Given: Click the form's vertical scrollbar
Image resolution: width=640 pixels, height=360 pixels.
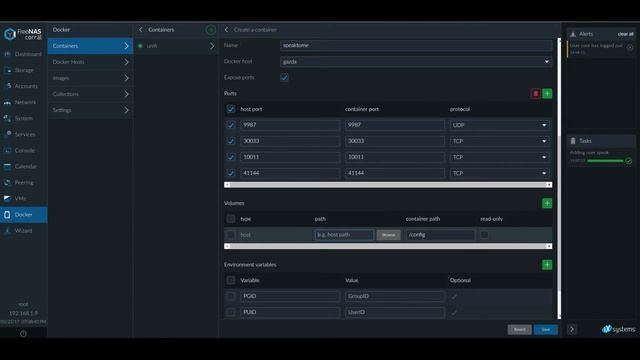Looking at the screenshot, I should tap(559, 178).
